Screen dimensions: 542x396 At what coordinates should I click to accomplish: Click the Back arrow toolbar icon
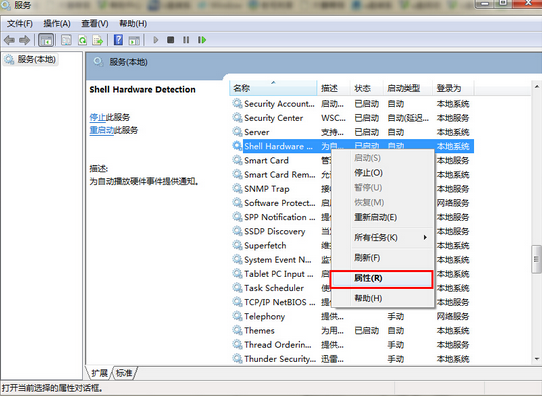(x=9, y=40)
